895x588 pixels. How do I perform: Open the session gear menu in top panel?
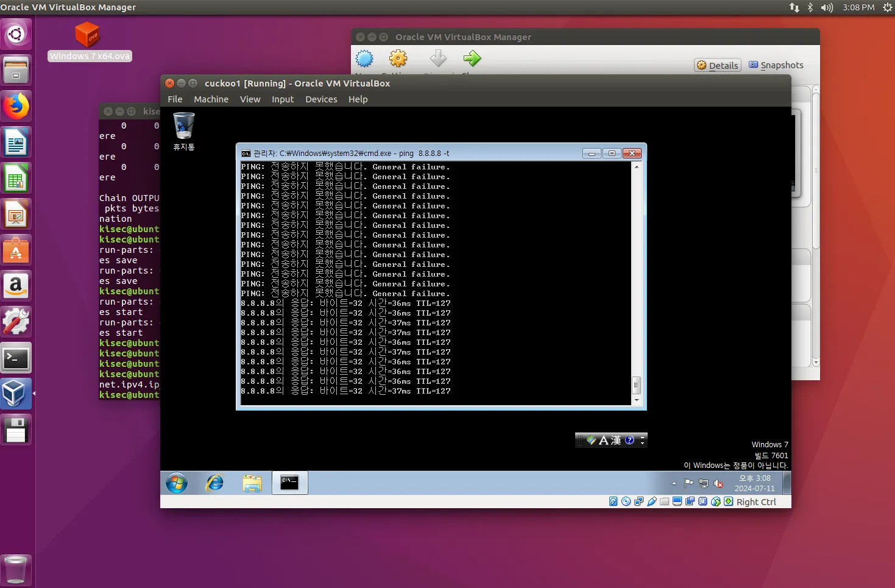[887, 7]
